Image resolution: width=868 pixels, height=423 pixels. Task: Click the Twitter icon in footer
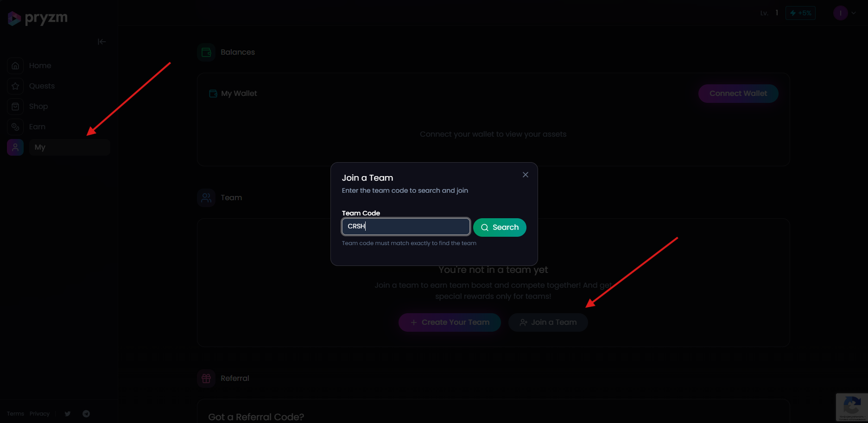[68, 414]
